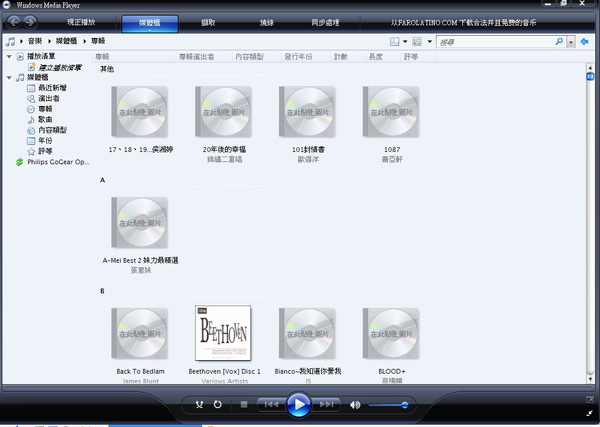Click the view options icon
The image size is (600, 427).
coord(417,41)
